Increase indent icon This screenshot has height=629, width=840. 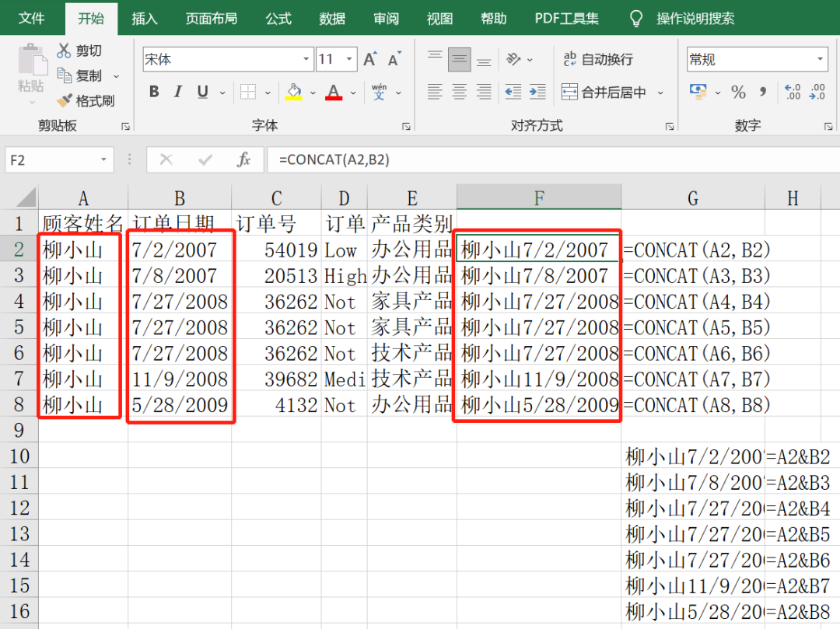tap(537, 92)
